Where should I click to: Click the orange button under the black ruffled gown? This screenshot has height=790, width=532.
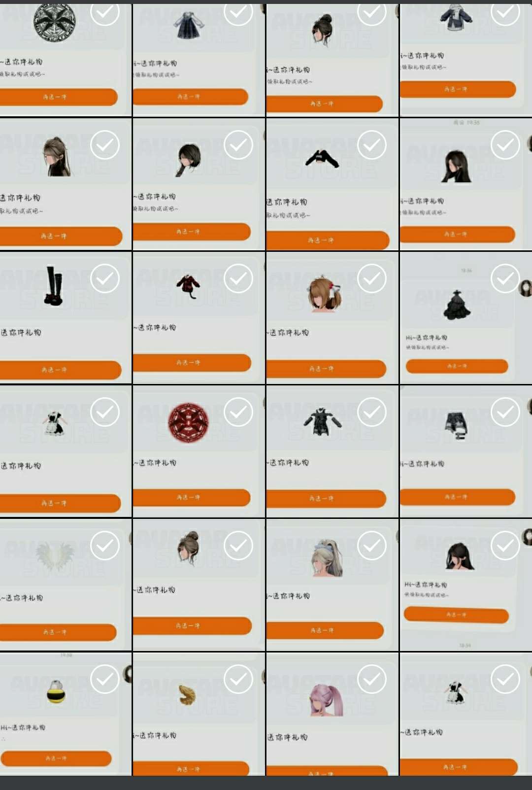point(457,366)
